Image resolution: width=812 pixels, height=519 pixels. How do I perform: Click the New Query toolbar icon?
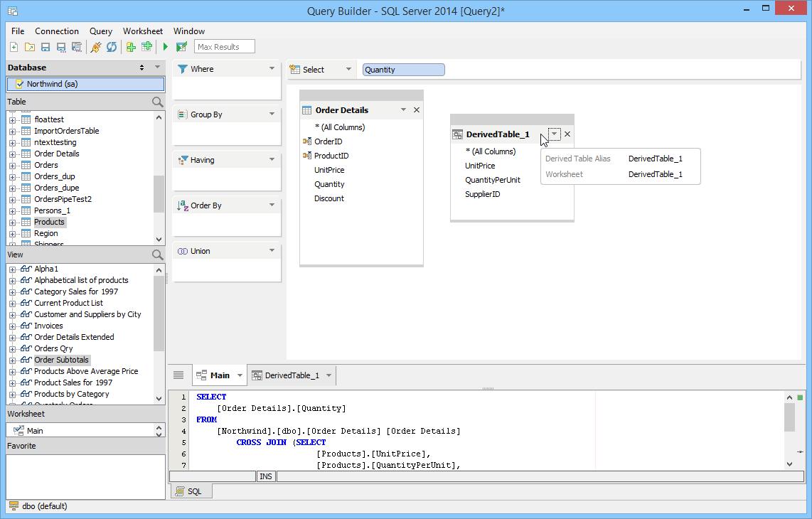[x=14, y=47]
